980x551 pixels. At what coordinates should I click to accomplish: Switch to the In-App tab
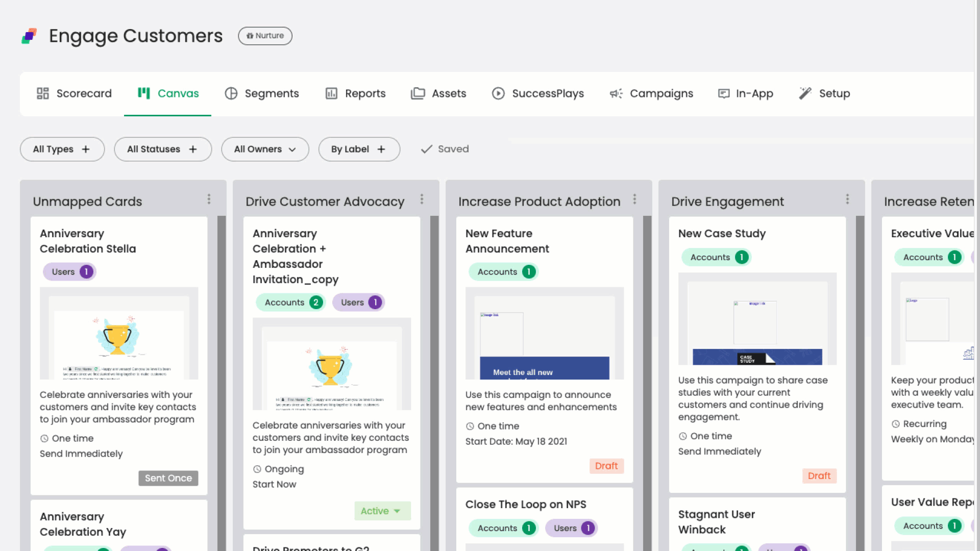[x=745, y=93]
